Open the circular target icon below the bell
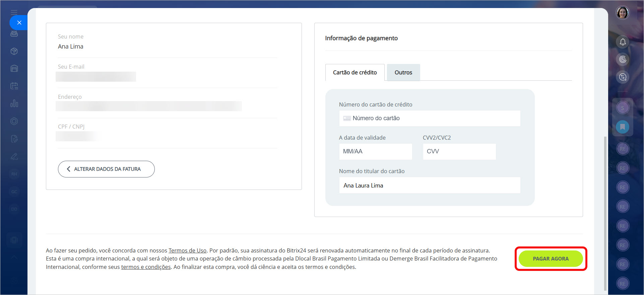 pyautogui.click(x=623, y=59)
